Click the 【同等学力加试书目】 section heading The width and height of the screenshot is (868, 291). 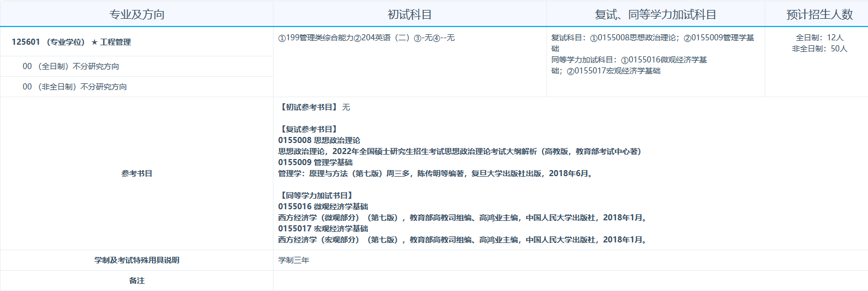317,195
